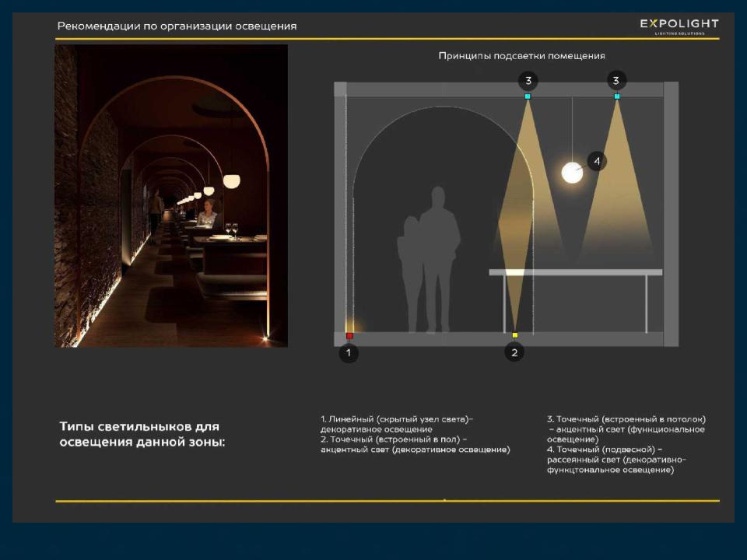Click the table top in the diagram

tap(575, 272)
